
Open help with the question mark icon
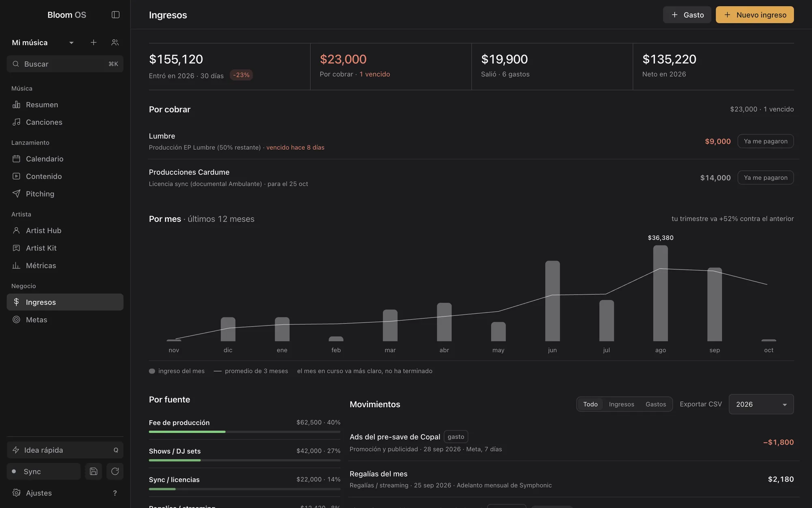pos(115,493)
